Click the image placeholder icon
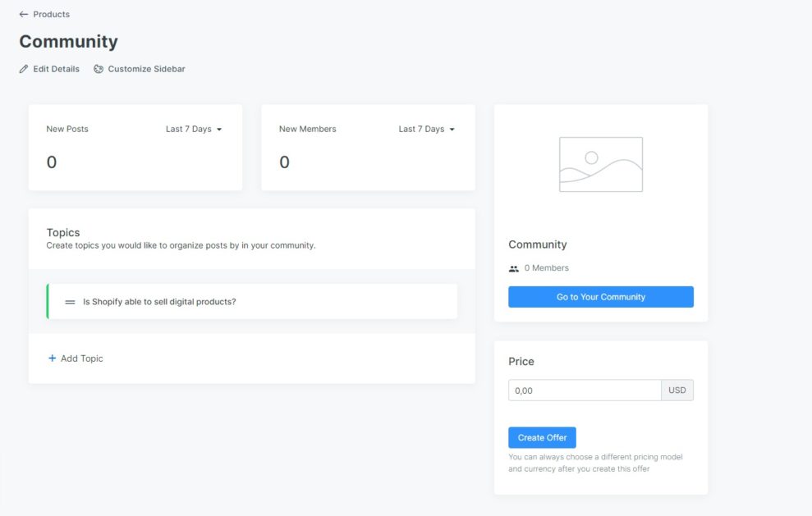The width and height of the screenshot is (812, 516). (600, 164)
